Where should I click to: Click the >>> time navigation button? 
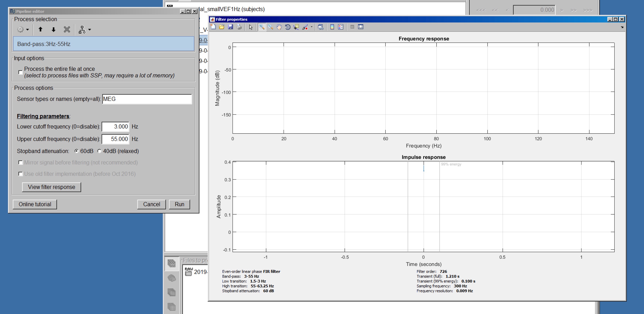point(588,10)
